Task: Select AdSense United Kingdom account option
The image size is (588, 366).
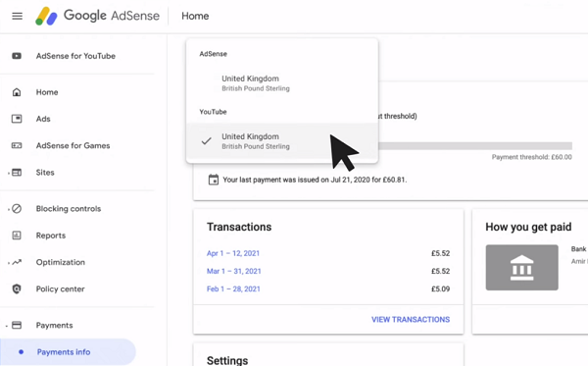Action: 282,83
